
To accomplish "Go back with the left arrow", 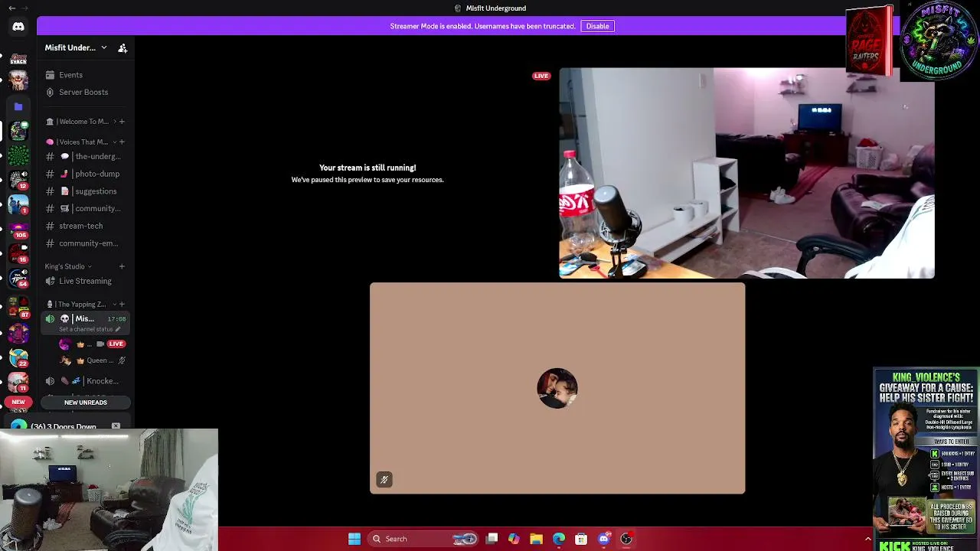I will click(11, 8).
